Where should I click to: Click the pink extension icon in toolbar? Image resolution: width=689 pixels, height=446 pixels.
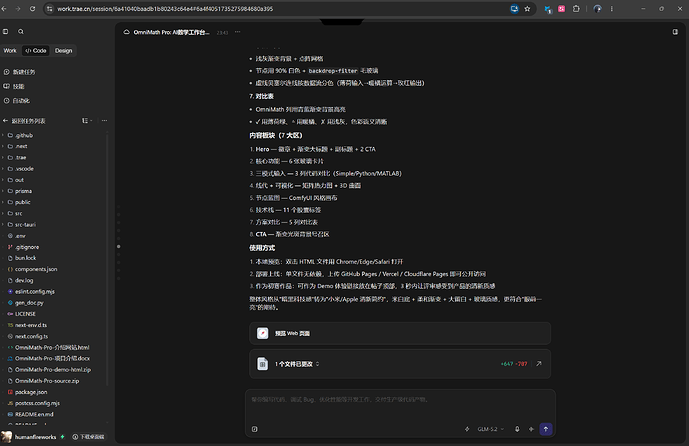[562, 9]
